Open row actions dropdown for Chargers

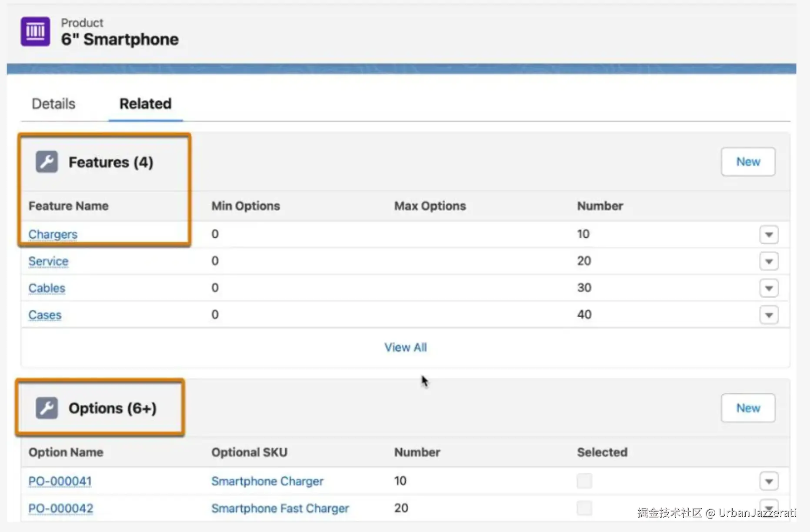click(768, 235)
